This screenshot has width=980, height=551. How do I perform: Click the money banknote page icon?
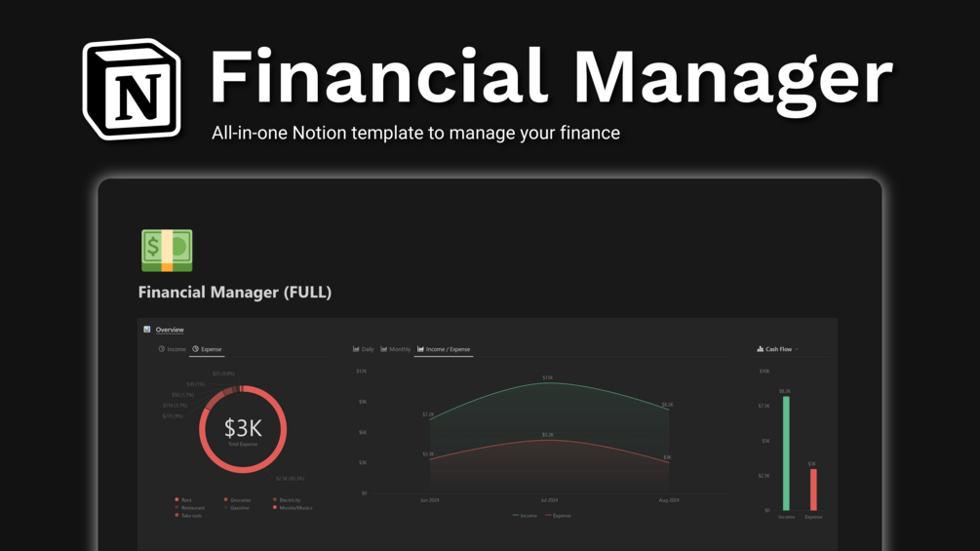pos(167,251)
